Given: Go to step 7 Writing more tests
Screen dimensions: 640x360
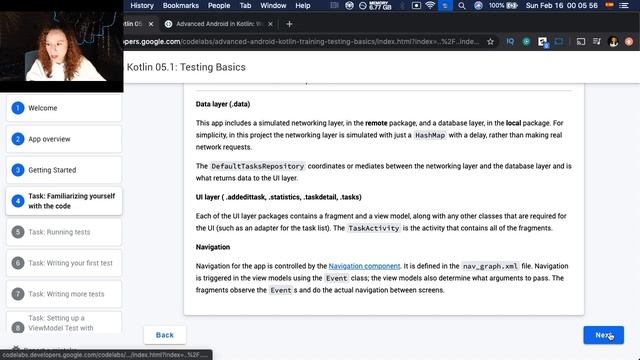Looking at the screenshot, I should [x=64, y=294].
